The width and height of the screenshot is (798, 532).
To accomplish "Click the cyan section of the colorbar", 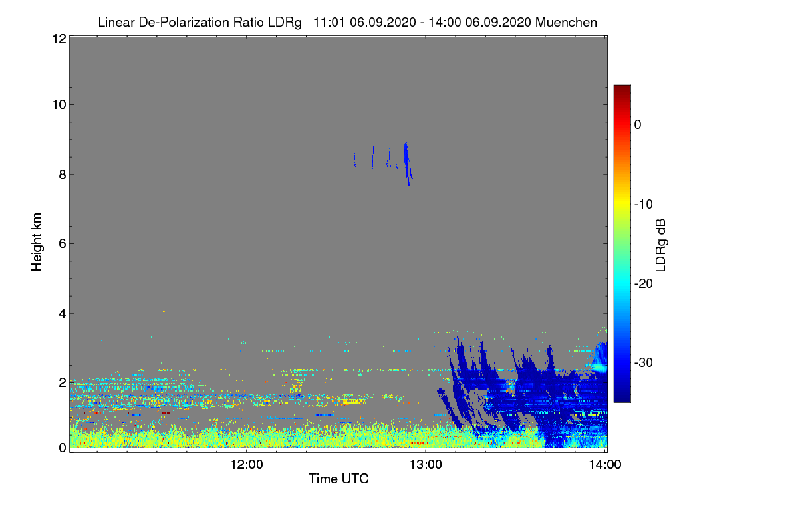I will click(x=622, y=283).
